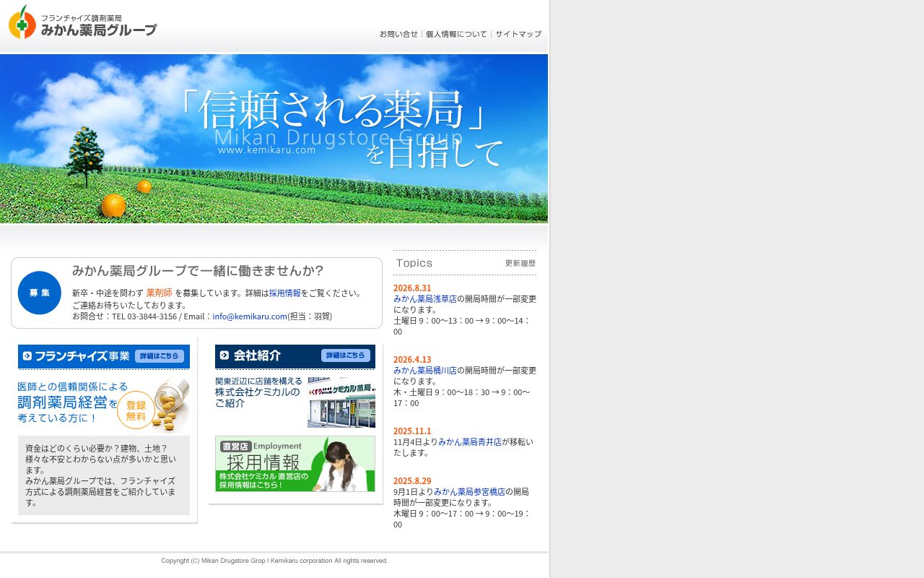Click the info@kemikaru.com email link
Screen dimensions: 924x578
(250, 316)
